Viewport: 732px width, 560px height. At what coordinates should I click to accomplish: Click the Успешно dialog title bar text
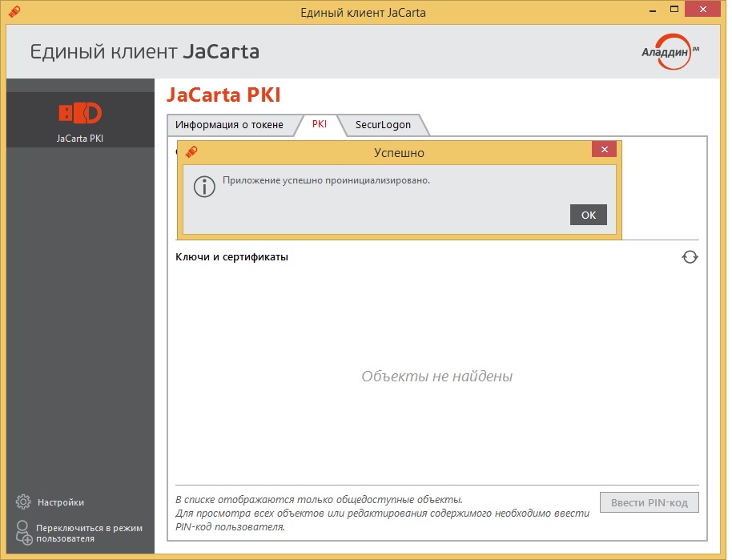click(399, 152)
